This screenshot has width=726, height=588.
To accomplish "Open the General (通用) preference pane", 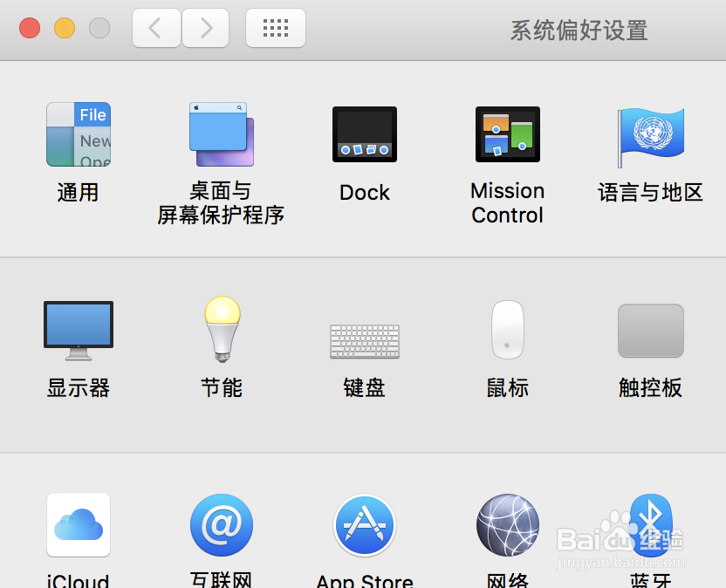I will pos(79,134).
